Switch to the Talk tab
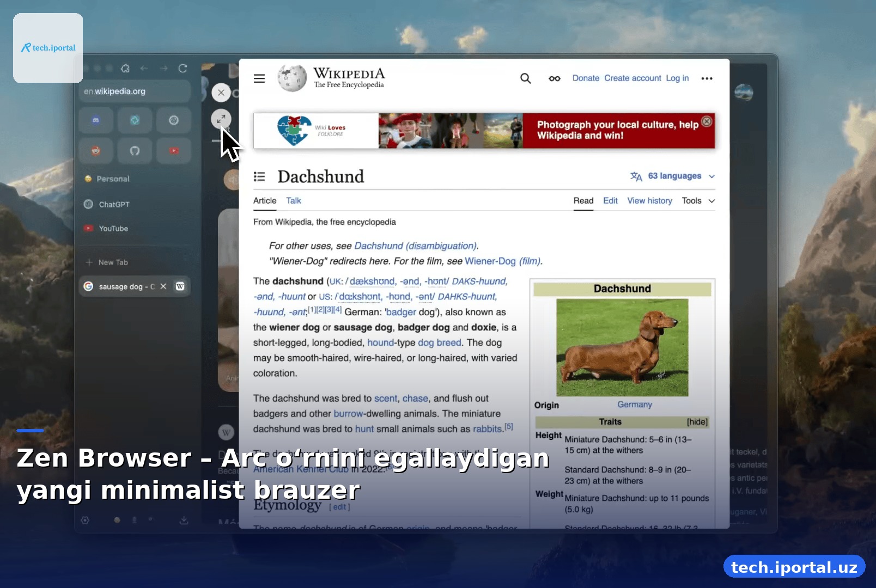This screenshot has height=588, width=876. [x=294, y=201]
